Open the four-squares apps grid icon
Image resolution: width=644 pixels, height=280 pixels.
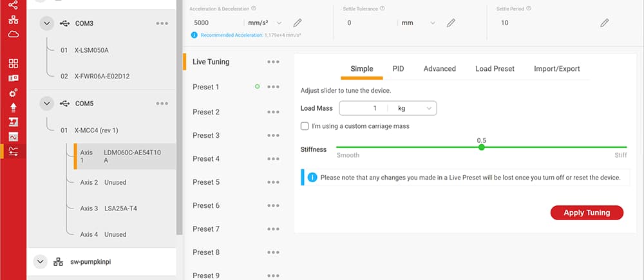point(13,64)
